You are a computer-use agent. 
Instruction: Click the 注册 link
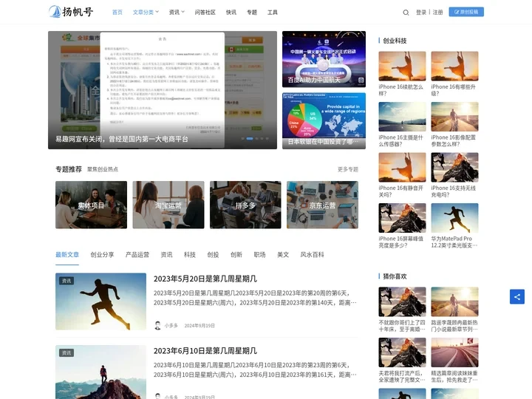click(437, 13)
